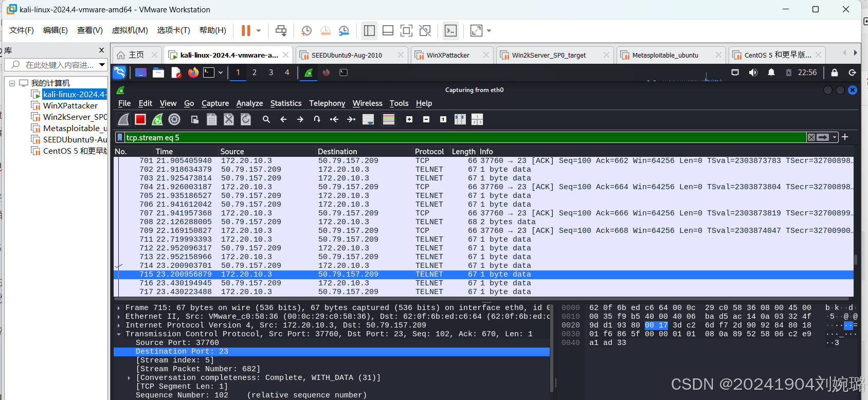The width and height of the screenshot is (868, 400).
Task: Switch to Kali workspace 4
Action: click(287, 72)
